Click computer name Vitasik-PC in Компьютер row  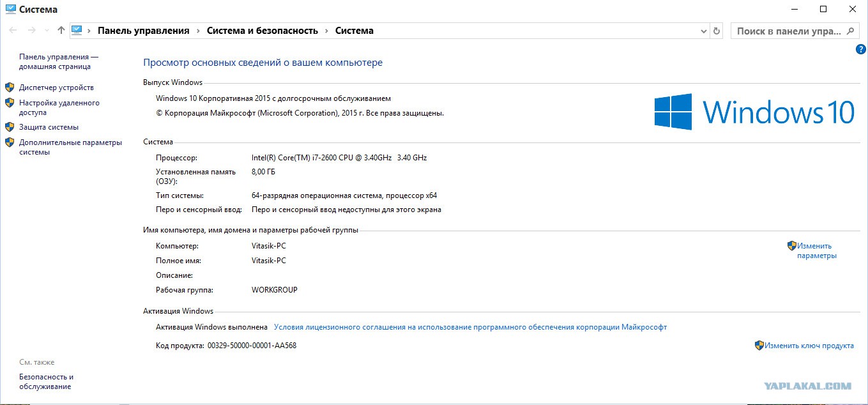(269, 246)
